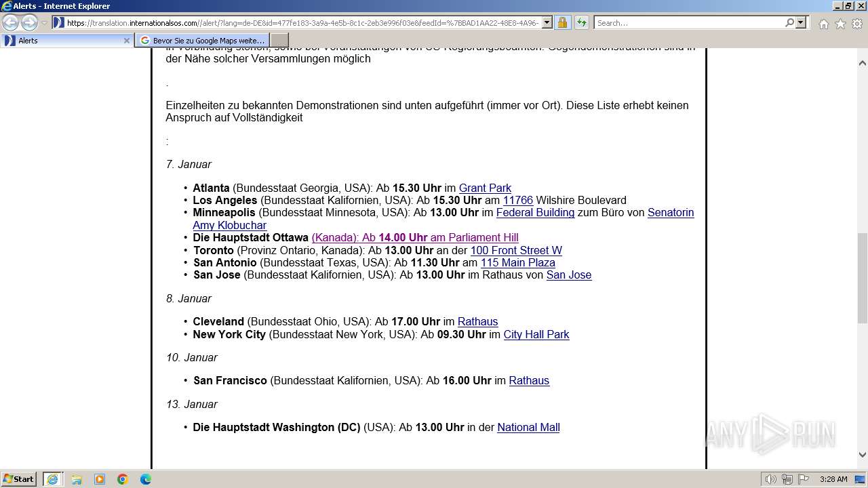
Task: Open the San Francisco Rathaus link
Action: 529,381
